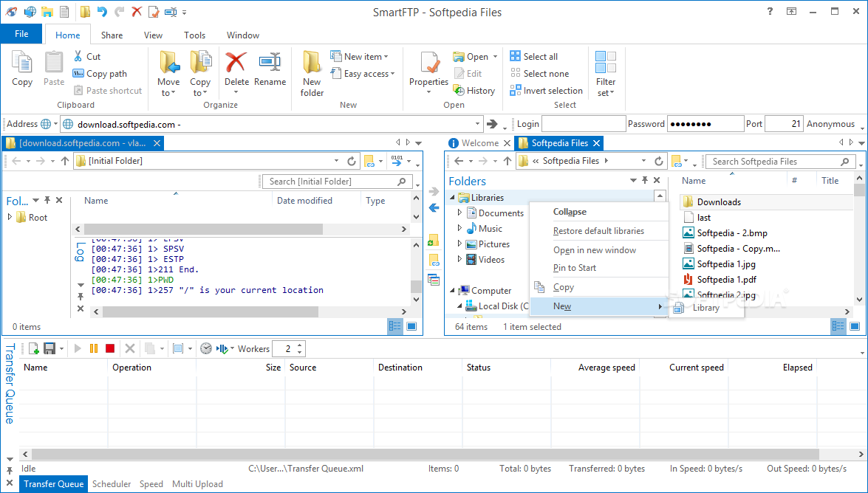The height and width of the screenshot is (493, 868).
Task: Click the History icon
Action: (459, 90)
